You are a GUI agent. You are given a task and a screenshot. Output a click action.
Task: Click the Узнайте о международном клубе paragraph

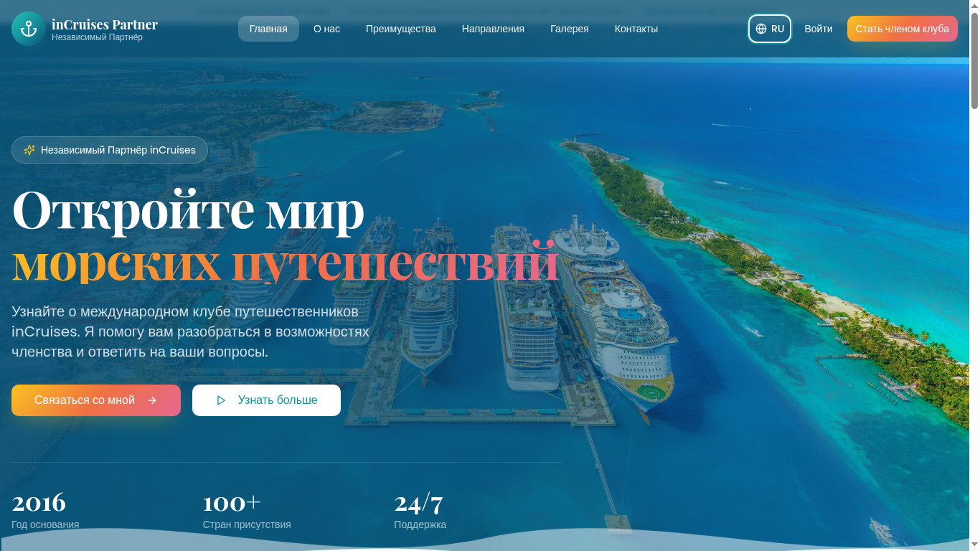(x=190, y=331)
